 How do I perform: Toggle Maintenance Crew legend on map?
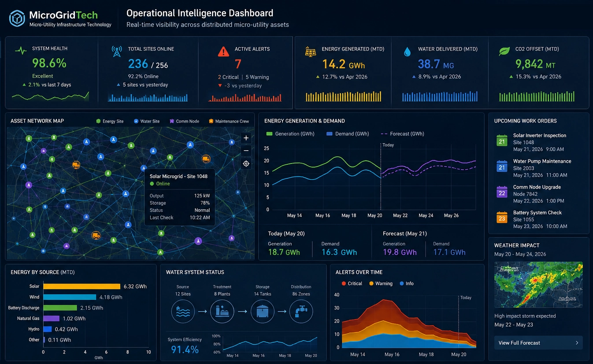229,121
